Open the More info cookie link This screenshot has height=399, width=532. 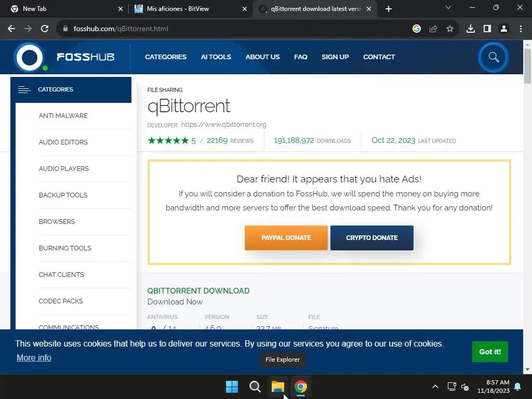[34, 357]
